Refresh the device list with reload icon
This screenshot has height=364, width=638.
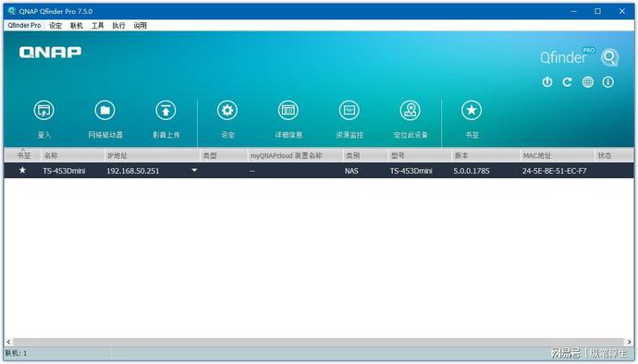pos(567,82)
